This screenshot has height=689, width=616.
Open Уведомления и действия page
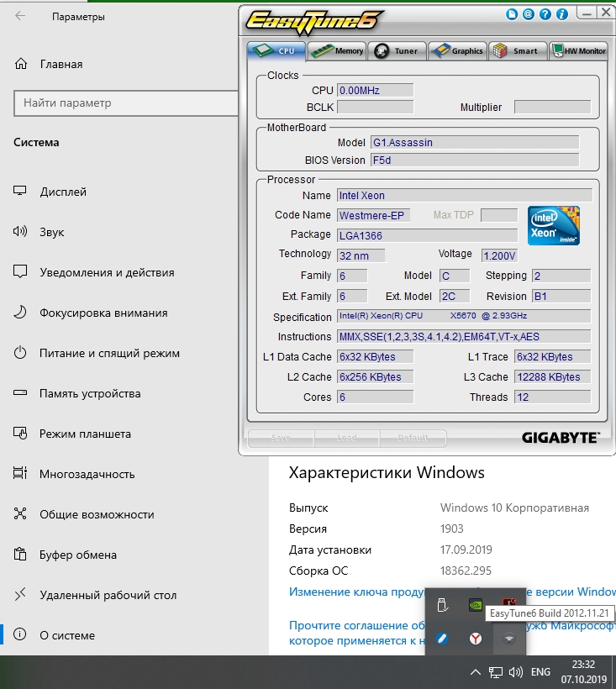tap(107, 272)
